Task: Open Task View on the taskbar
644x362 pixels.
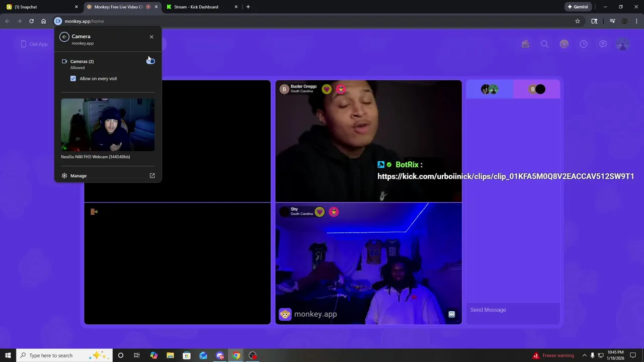Action: pyautogui.click(x=137, y=355)
